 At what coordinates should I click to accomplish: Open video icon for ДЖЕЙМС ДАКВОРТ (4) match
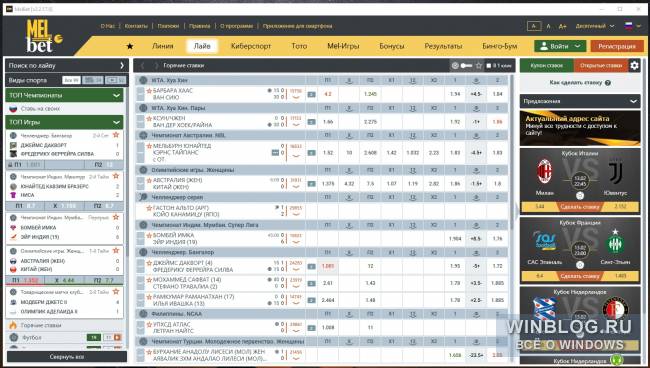[x=312, y=266]
